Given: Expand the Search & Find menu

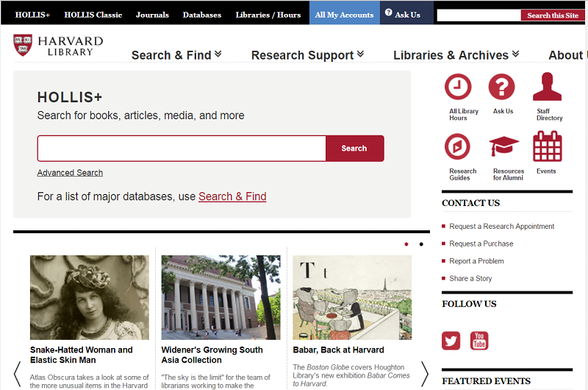Looking at the screenshot, I should 176,55.
